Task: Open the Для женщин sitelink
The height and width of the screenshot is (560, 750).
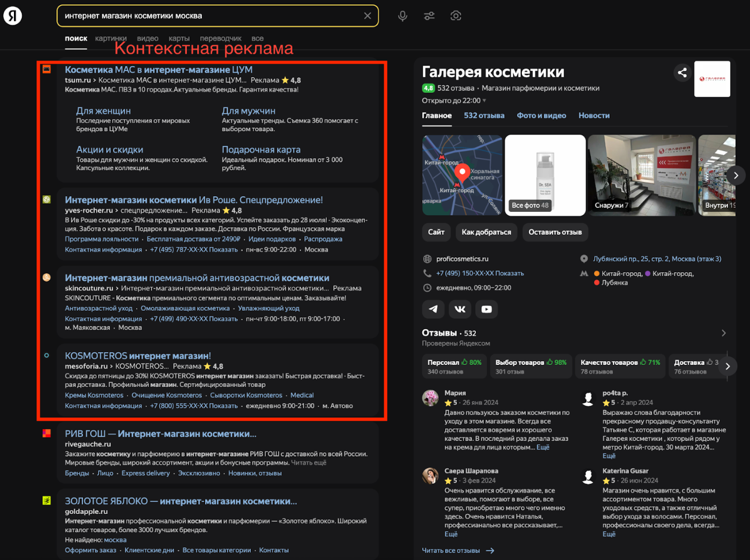Action: 103,111
